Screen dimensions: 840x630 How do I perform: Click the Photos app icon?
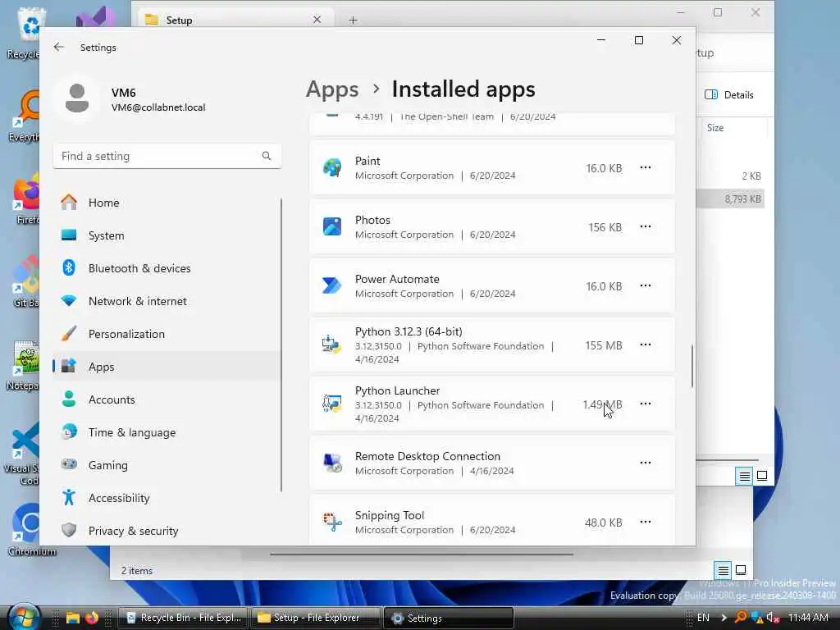coord(332,226)
